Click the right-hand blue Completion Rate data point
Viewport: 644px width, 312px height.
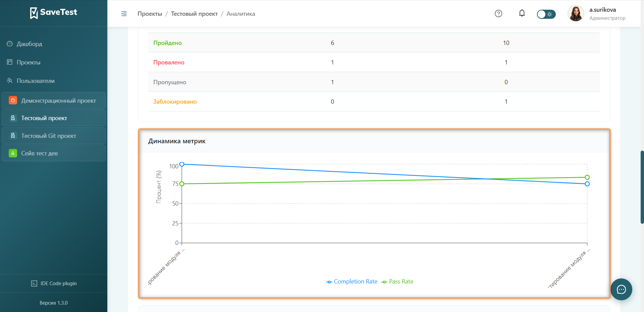point(587,184)
